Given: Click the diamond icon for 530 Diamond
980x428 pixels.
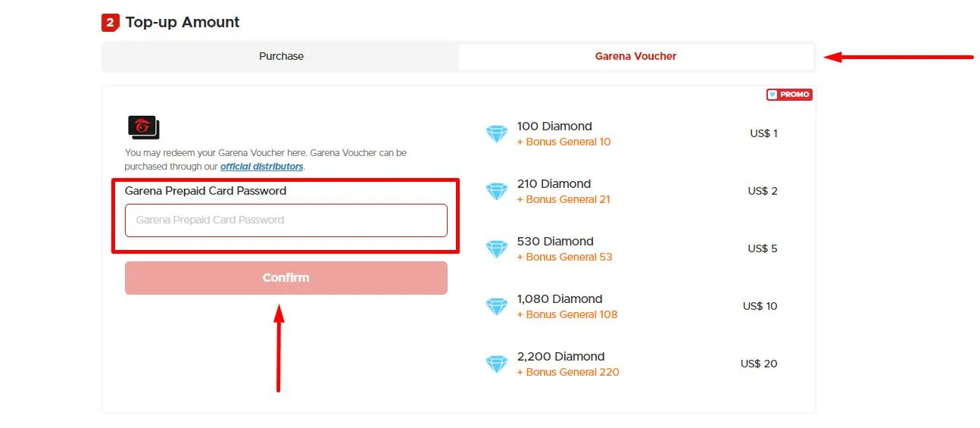Looking at the screenshot, I should tap(497, 249).
